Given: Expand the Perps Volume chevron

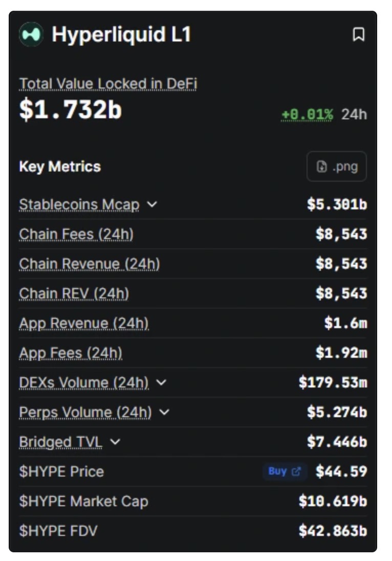Looking at the screenshot, I should click(x=164, y=412).
